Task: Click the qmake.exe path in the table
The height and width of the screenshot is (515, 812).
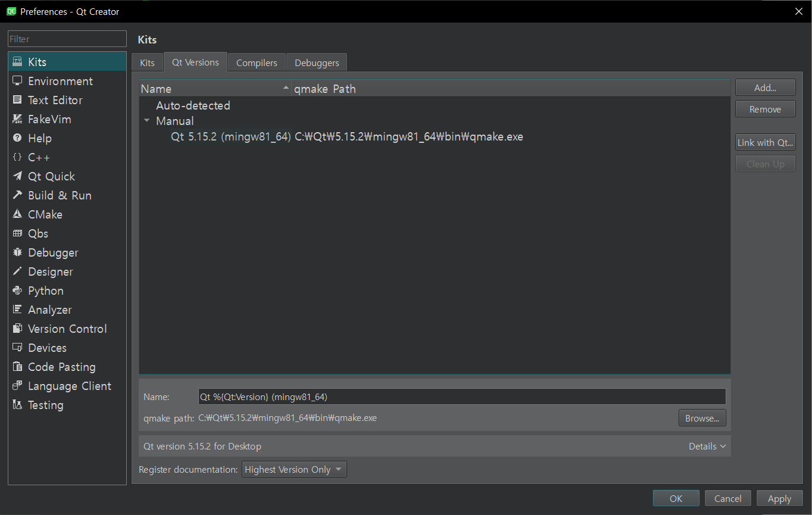Action: (x=409, y=137)
